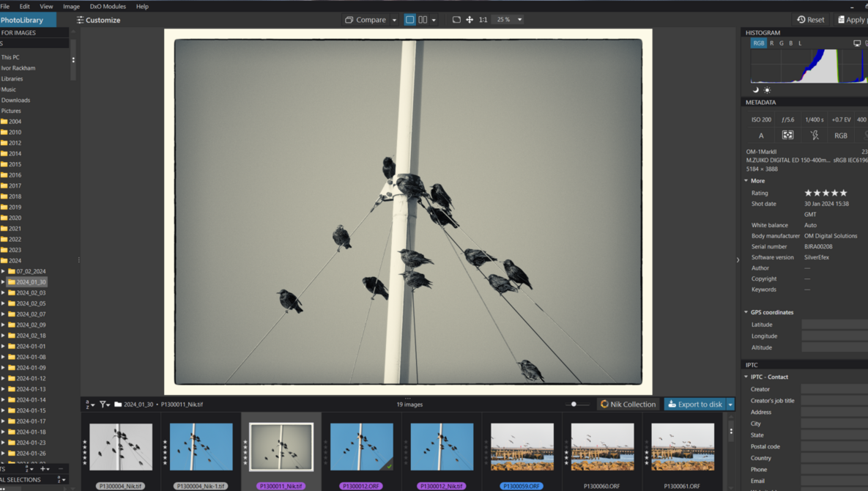The image size is (868, 491).
Task: Switch to side-by-side view mode
Action: 423,19
